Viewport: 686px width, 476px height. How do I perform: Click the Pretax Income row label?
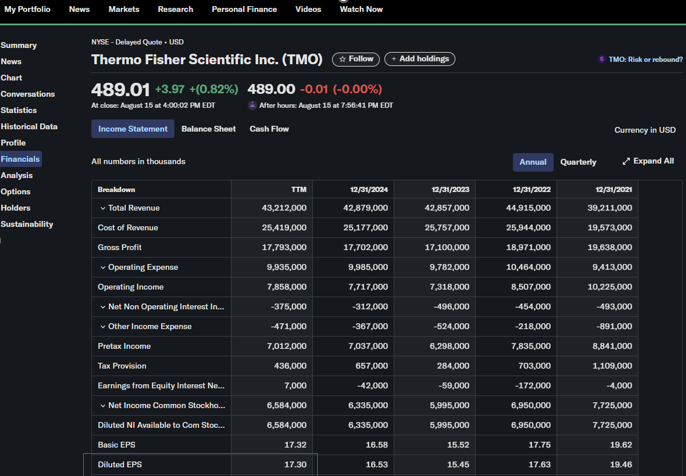pos(124,346)
